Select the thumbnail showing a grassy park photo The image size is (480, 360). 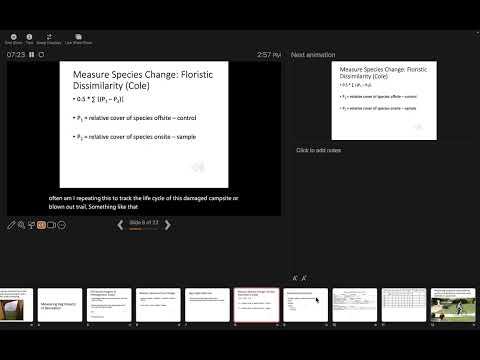453,305
